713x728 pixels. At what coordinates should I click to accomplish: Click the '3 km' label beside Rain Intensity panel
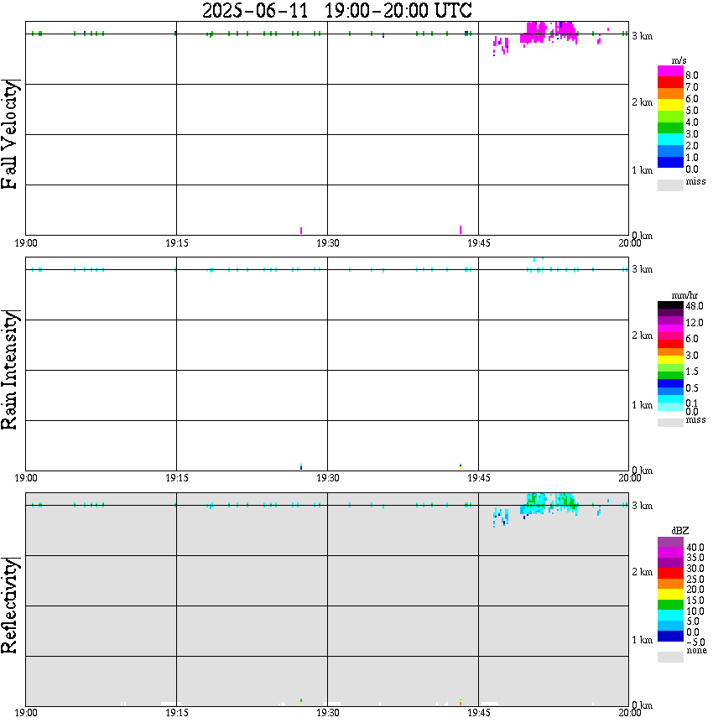coord(643,269)
